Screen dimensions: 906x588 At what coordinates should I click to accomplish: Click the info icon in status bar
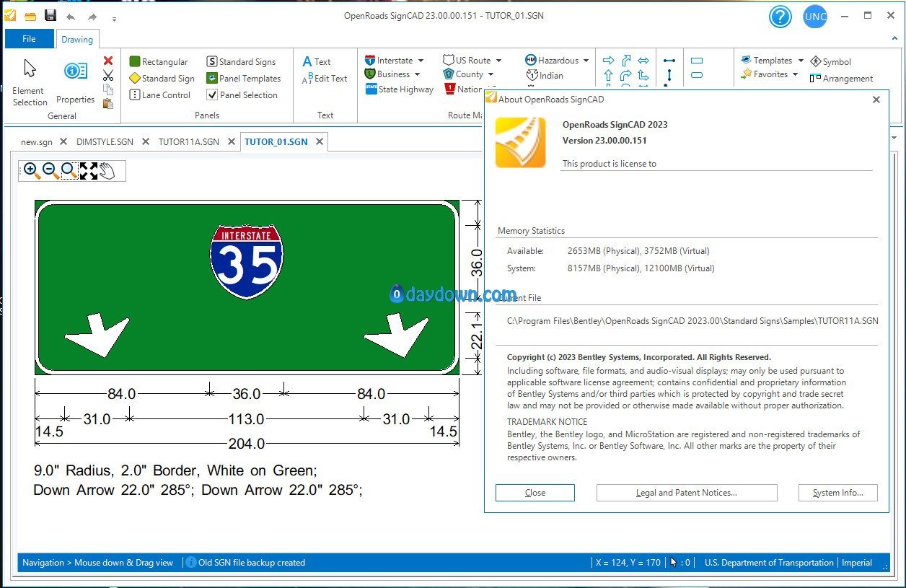(x=191, y=562)
